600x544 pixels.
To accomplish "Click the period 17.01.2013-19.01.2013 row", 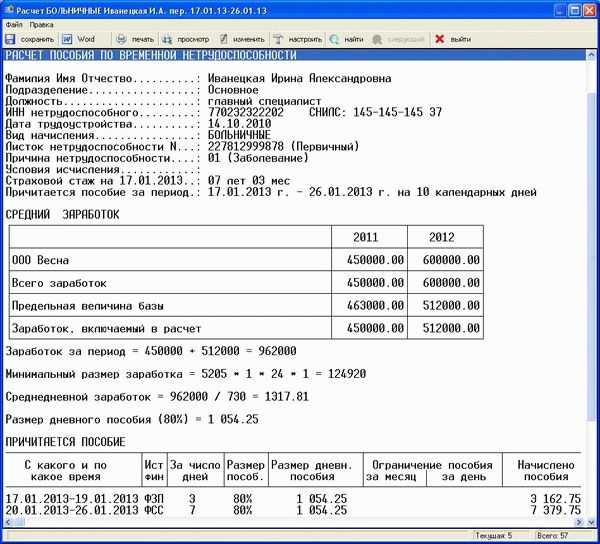I will [72, 499].
